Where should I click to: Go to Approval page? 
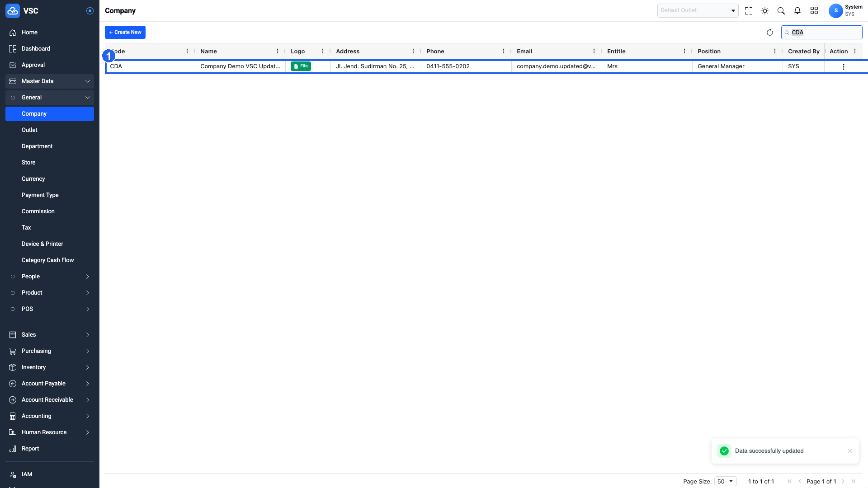50,65
